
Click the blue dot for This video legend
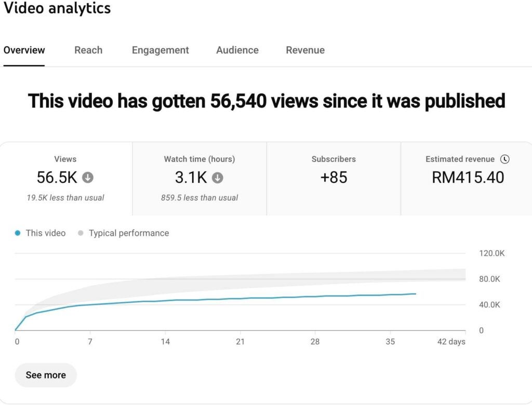[x=18, y=233]
